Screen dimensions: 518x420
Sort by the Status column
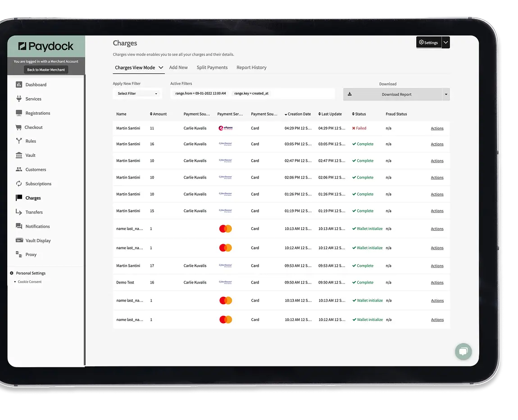[359, 114]
